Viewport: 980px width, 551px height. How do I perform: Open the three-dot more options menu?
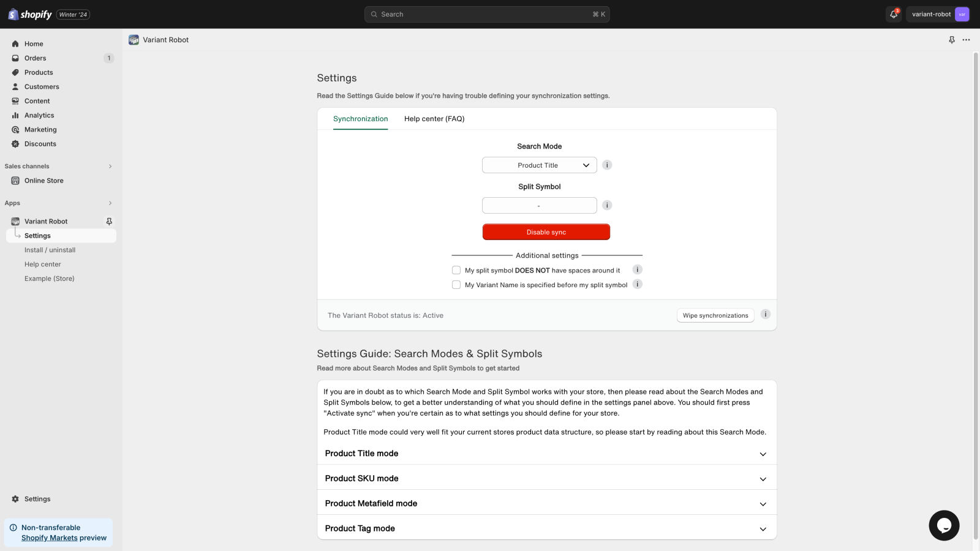coord(966,40)
